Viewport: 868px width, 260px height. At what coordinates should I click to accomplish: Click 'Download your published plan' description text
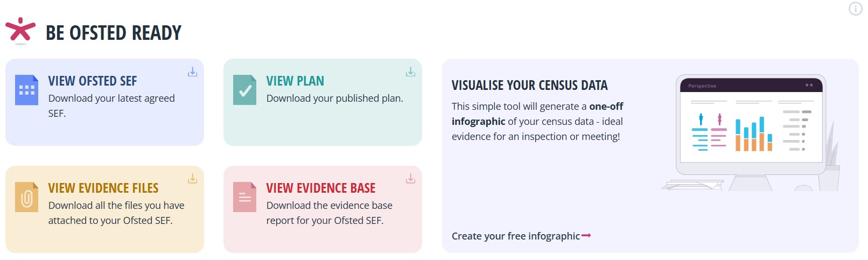coord(334,99)
